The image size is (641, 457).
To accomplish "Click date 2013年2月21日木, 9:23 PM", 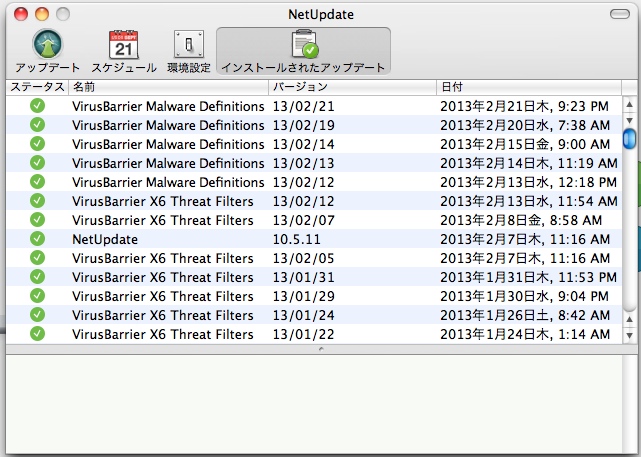I will click(x=524, y=106).
